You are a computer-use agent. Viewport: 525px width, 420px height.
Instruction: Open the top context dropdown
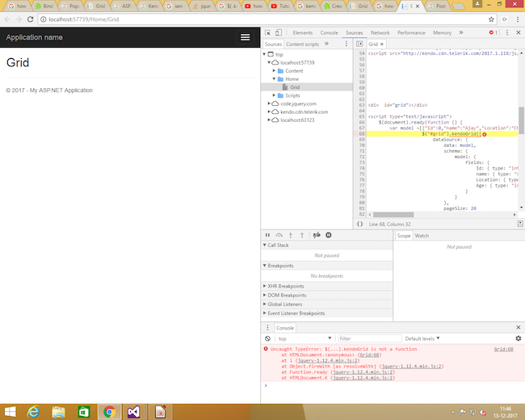(x=304, y=338)
